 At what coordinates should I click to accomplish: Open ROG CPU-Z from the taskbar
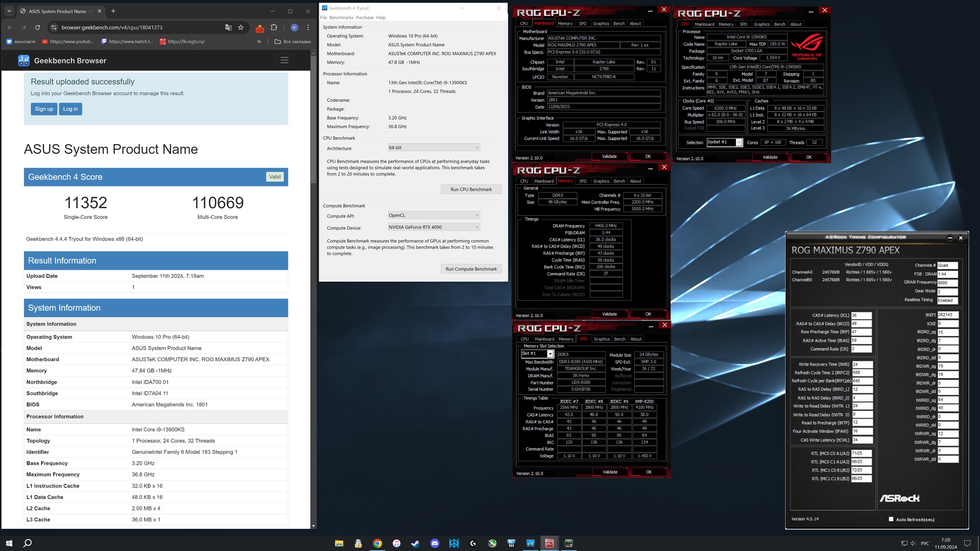[549, 543]
